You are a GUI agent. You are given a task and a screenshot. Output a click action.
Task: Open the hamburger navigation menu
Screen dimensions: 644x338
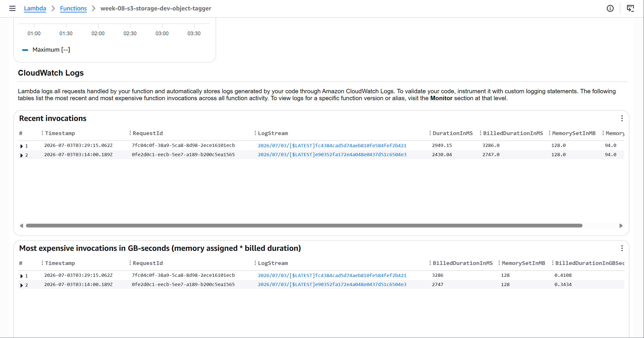12,8
